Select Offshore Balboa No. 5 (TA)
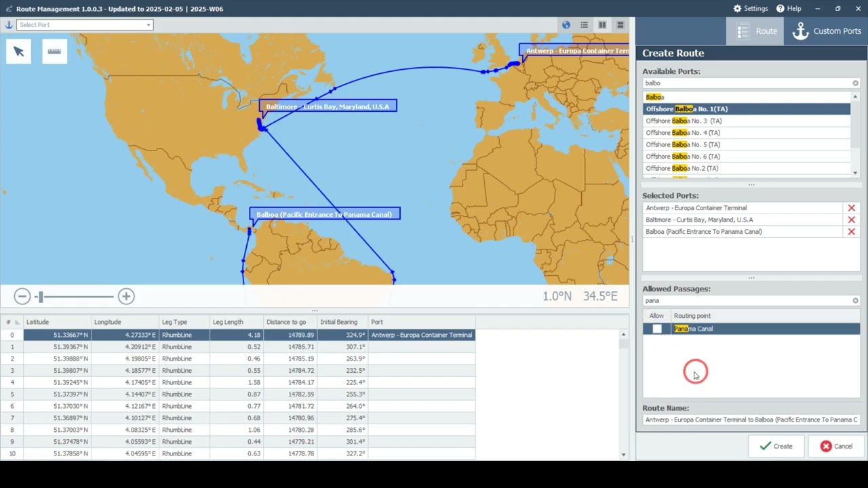The image size is (868, 488). (x=747, y=144)
